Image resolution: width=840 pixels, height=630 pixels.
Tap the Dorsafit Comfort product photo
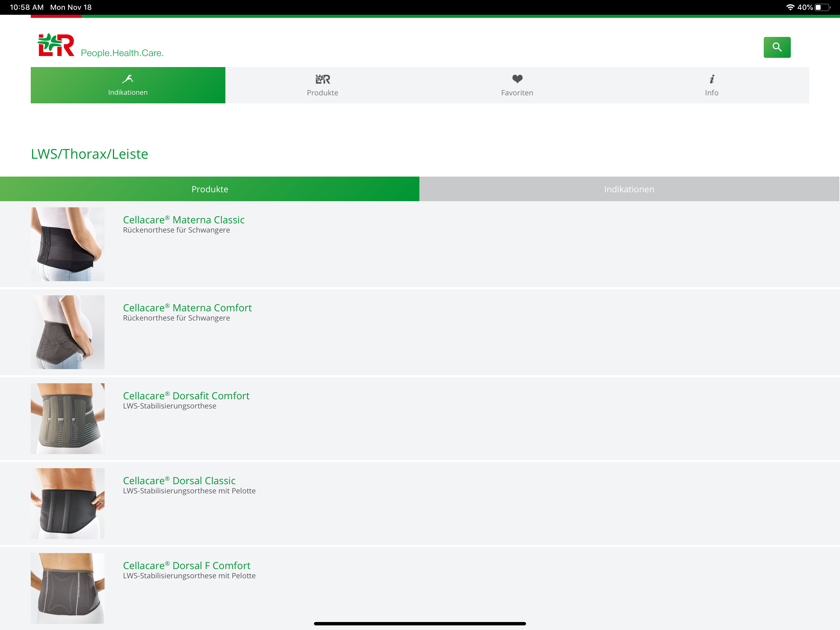pos(68,418)
